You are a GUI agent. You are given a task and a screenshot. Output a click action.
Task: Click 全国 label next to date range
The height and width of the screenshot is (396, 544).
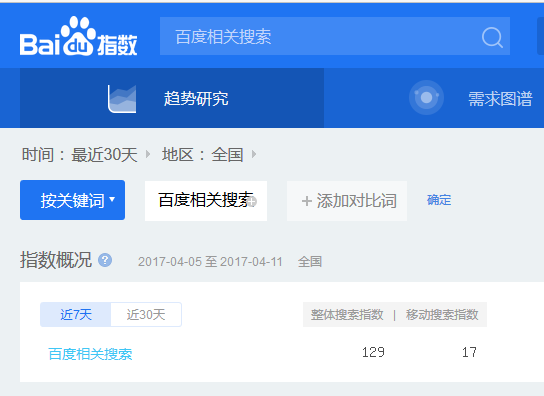pos(310,261)
